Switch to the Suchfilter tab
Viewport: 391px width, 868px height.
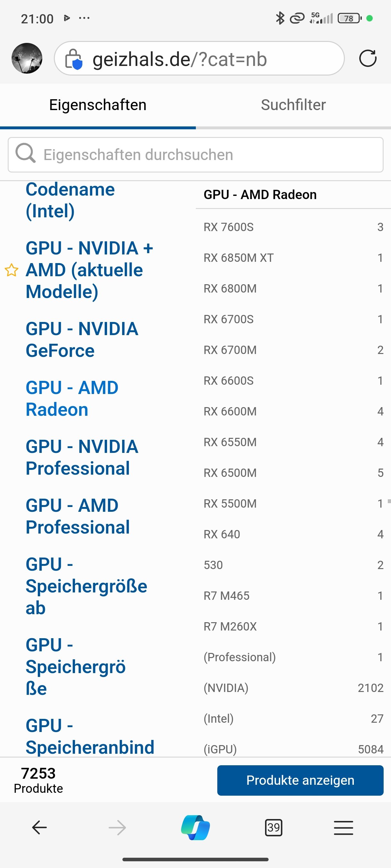point(293,104)
